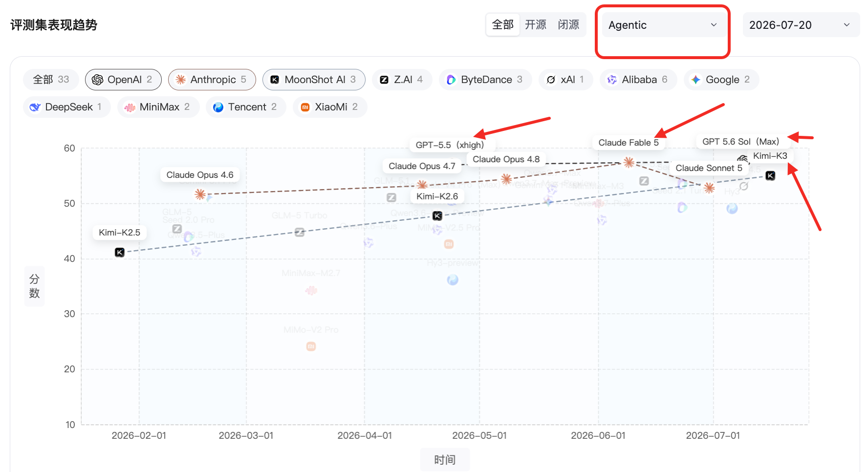
Task: Switch to the 全部 tab in the source filter
Action: pos(503,25)
